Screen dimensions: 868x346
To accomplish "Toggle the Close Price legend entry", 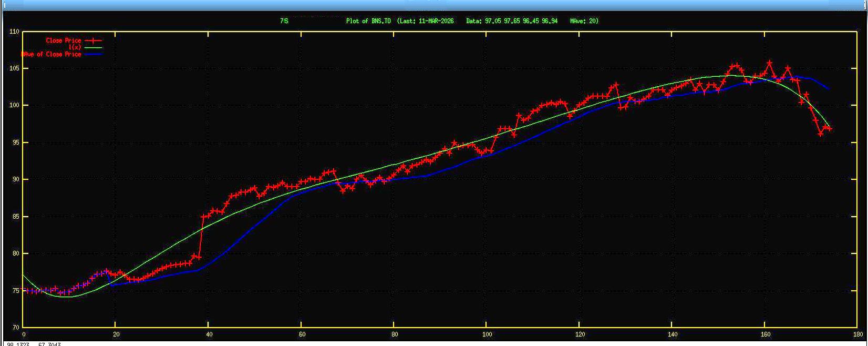I will point(63,40).
